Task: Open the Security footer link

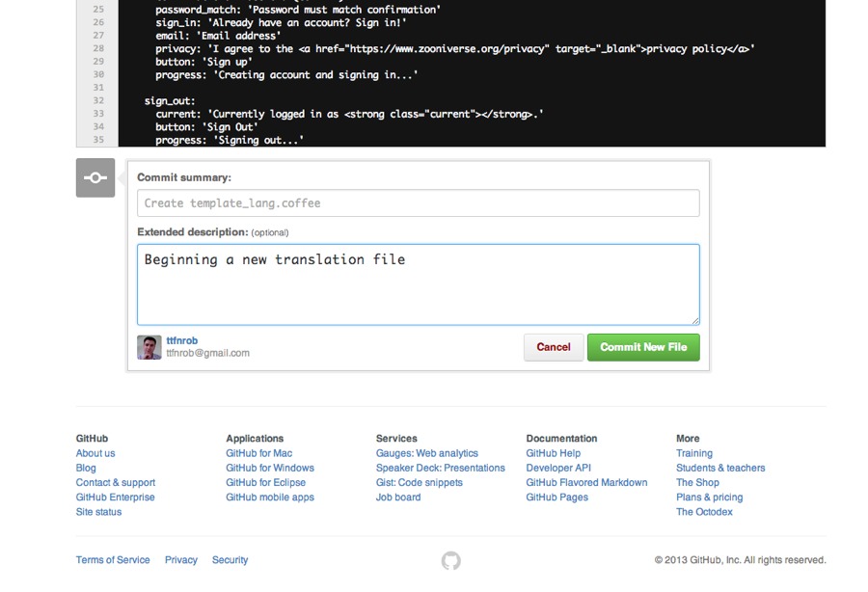Action: pyautogui.click(x=230, y=560)
